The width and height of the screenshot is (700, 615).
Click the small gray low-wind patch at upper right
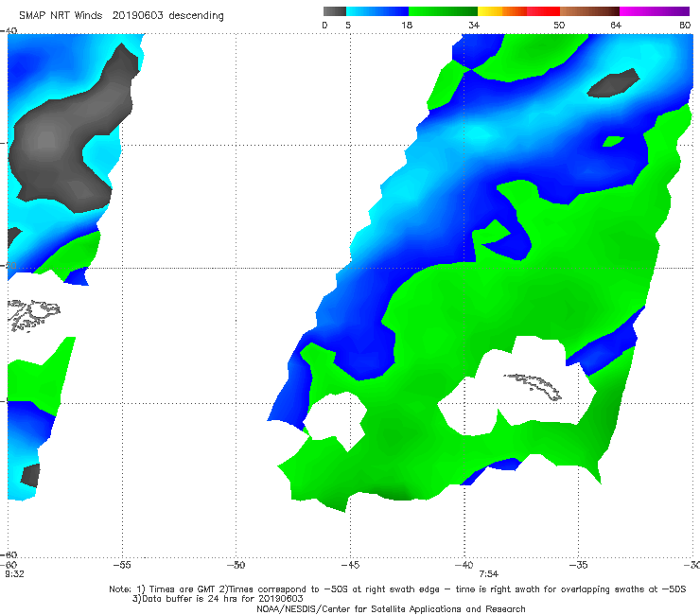point(613,83)
